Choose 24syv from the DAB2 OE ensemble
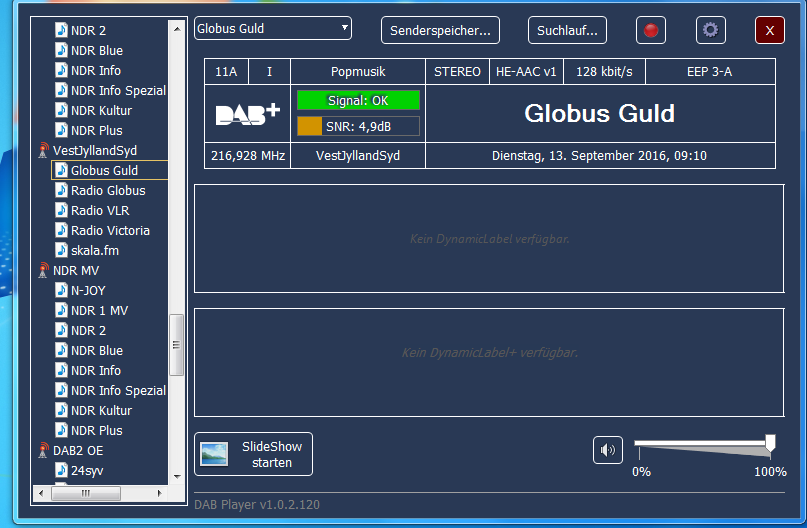Image resolution: width=807 pixels, height=528 pixels. (86, 471)
